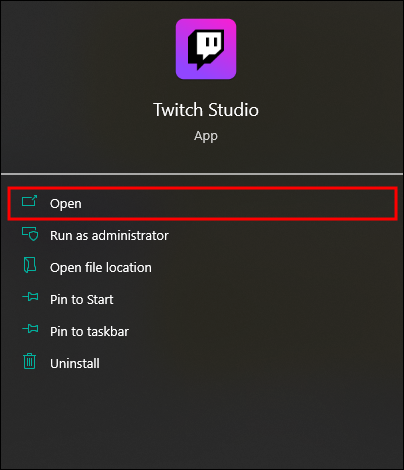Click the Pin to taskbar pin icon
Screen dimensions: 404x470
pos(30,329)
